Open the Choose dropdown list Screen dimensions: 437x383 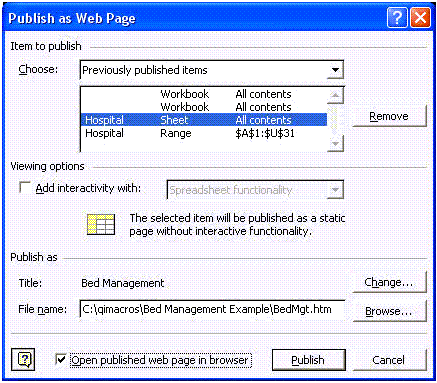pos(335,70)
